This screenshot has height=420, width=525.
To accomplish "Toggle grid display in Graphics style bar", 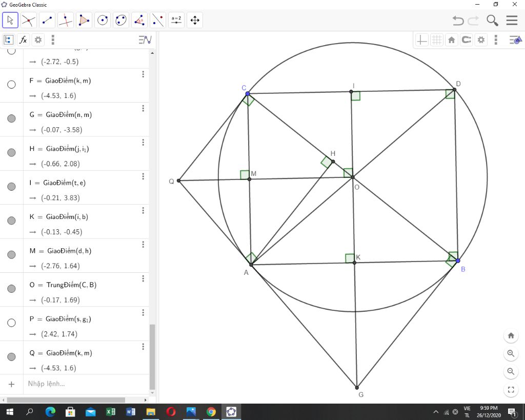I will point(437,40).
